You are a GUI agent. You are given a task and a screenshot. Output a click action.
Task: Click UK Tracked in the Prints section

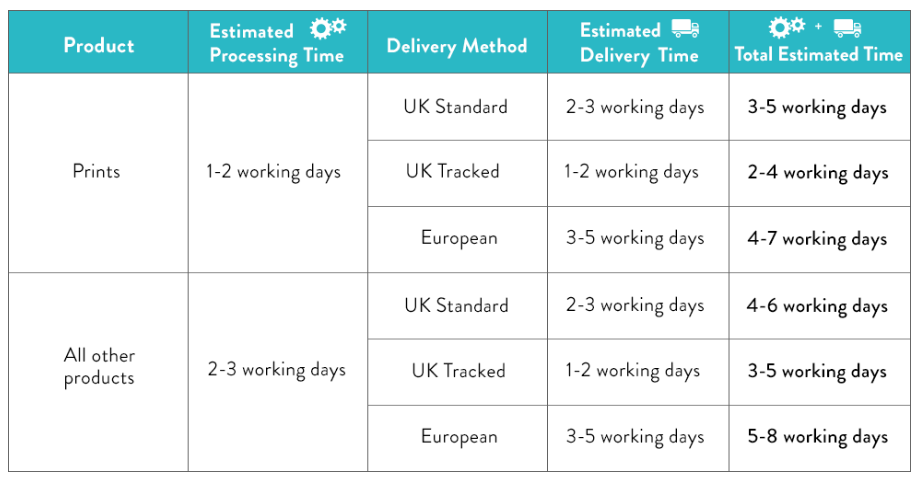453,171
